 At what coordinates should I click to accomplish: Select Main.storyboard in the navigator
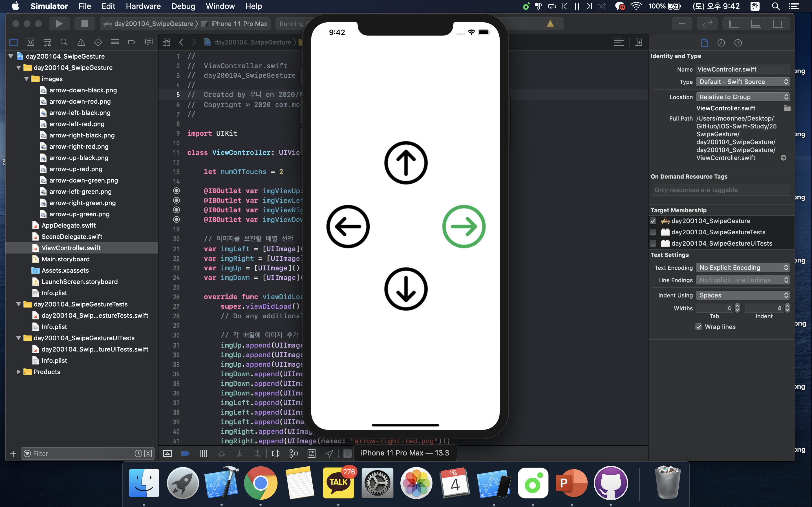pos(65,259)
